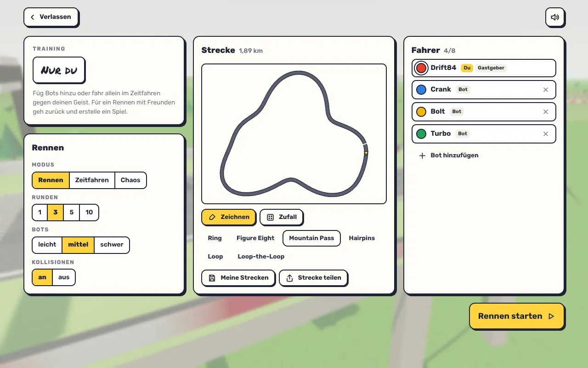Remove the Turbo bot
This screenshot has width=588, height=368.
546,134
